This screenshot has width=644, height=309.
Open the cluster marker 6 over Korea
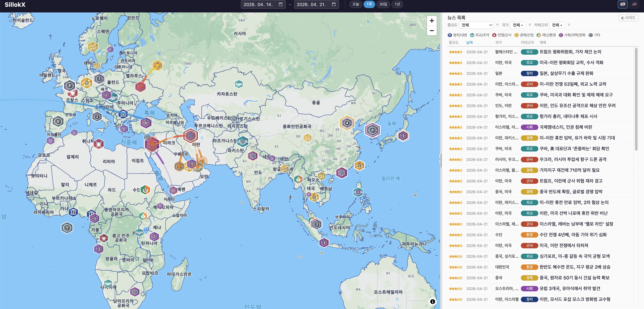372,130
